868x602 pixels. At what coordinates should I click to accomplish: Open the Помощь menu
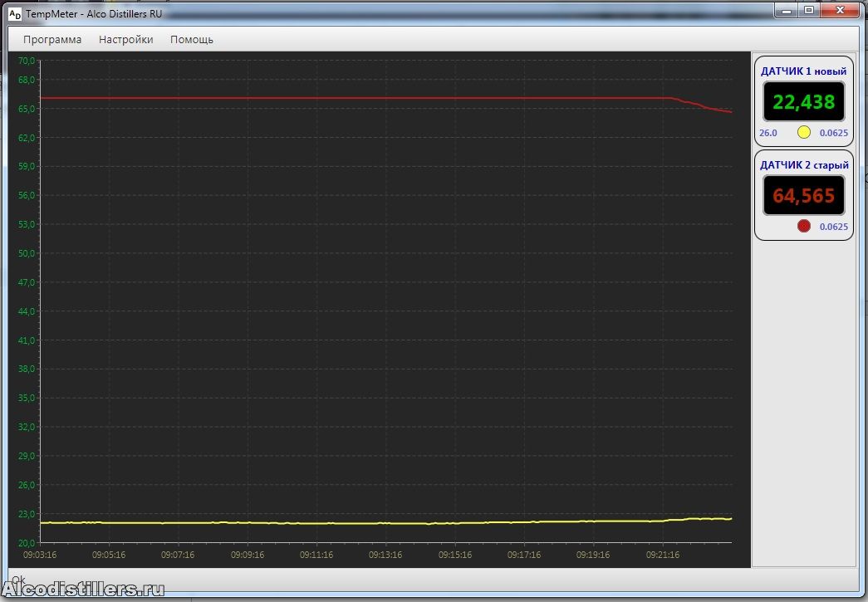coord(192,39)
